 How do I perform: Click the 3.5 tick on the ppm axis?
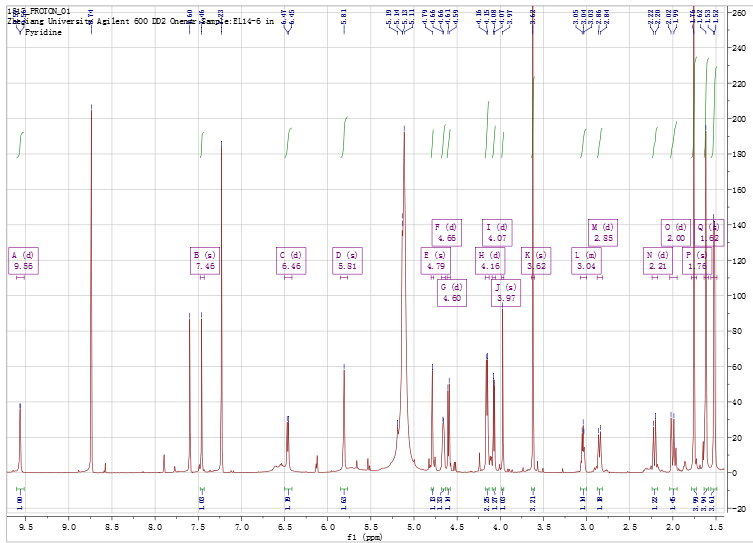[543, 527]
